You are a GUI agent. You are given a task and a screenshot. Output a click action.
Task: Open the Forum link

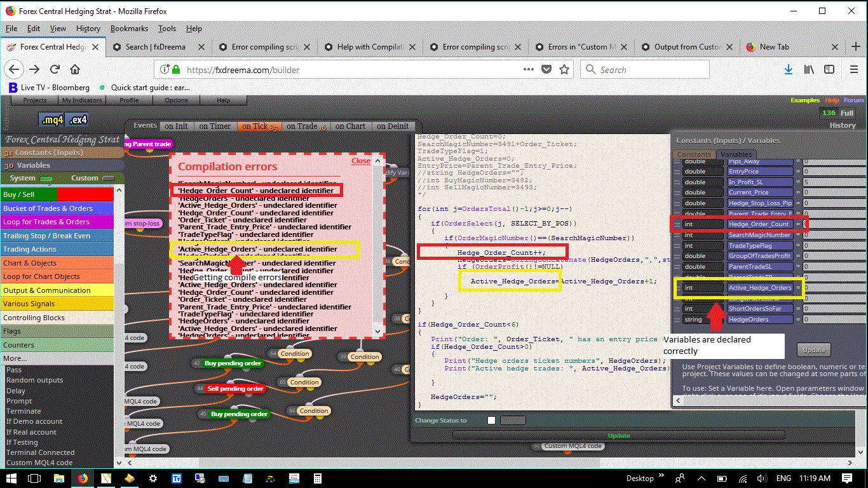tap(853, 100)
